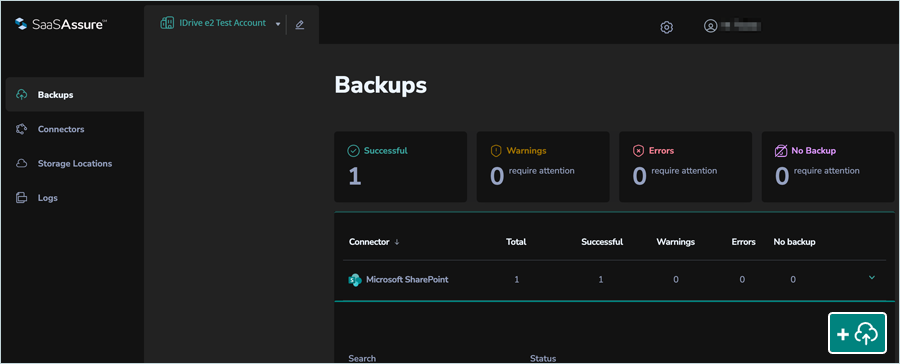Click the Errors column header
900x364 pixels.
pyautogui.click(x=743, y=242)
